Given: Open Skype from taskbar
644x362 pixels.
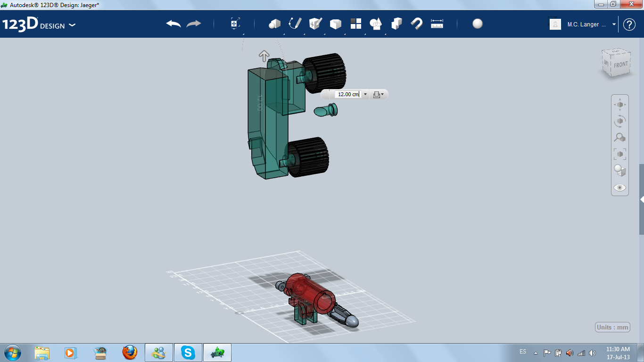Looking at the screenshot, I should pyautogui.click(x=188, y=352).
